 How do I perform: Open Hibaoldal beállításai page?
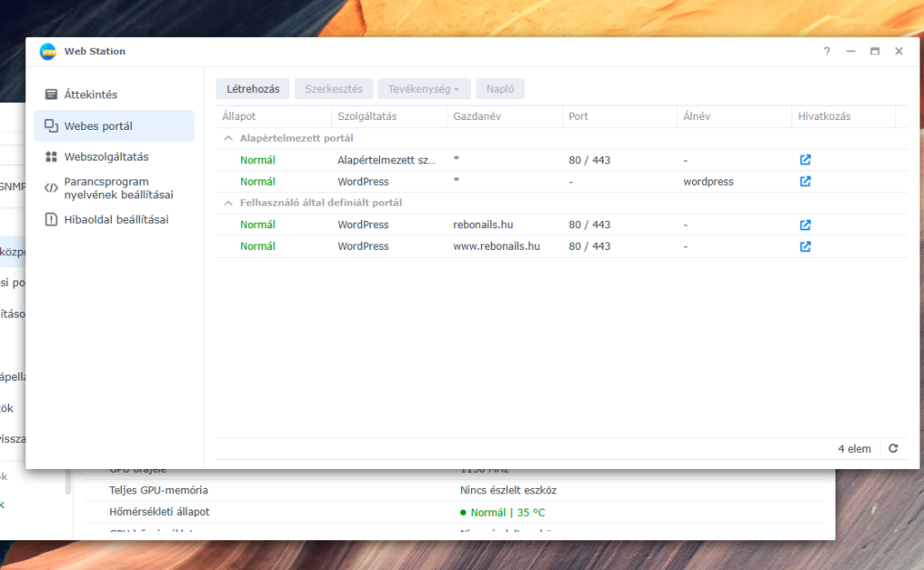114,219
